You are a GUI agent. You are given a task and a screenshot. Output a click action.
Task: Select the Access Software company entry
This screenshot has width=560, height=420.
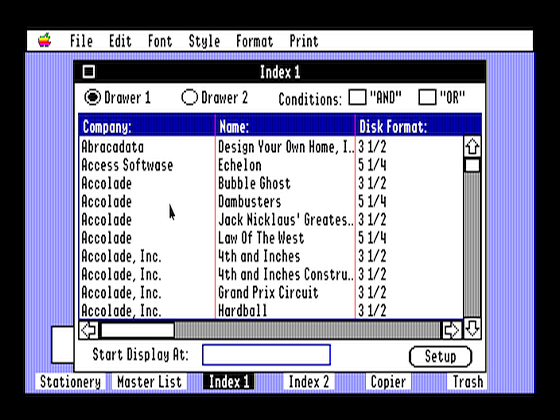[x=127, y=165]
